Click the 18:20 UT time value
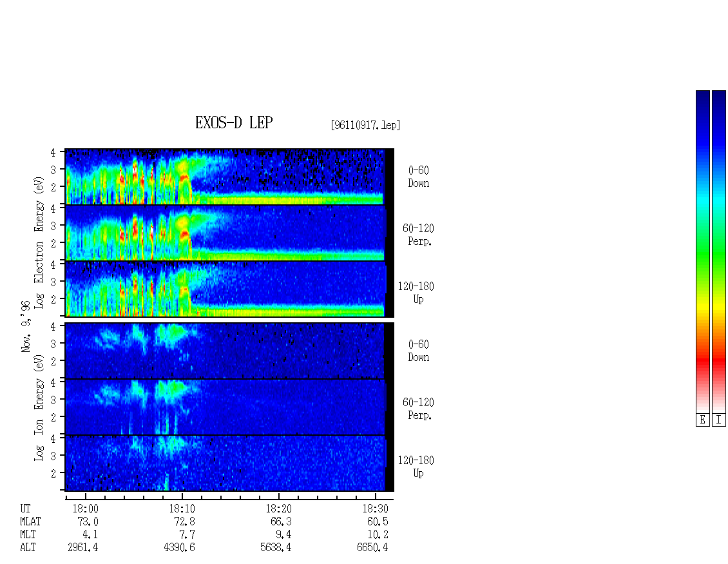Viewport: 728px width, 564px height. pyautogui.click(x=278, y=509)
